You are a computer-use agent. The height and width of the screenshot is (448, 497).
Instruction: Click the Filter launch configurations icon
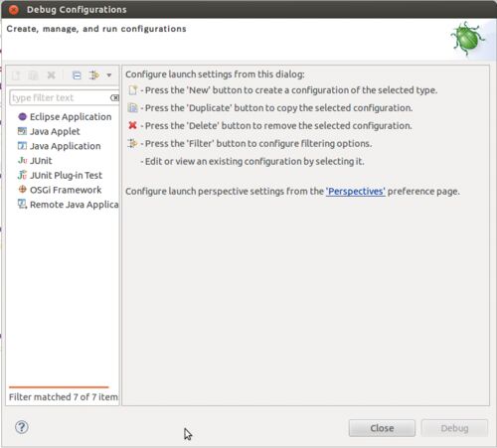94,75
